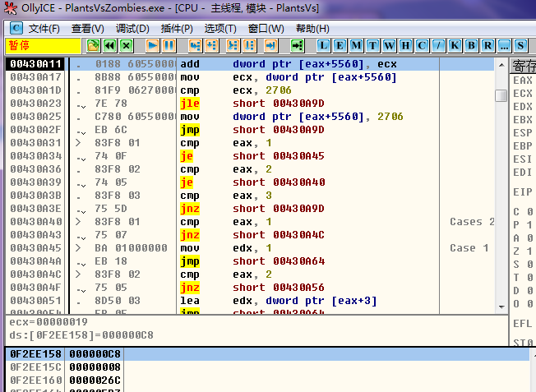Image resolution: width=536 pixels, height=392 pixels.
Task: Click the Go to address icon
Action: coord(297,45)
